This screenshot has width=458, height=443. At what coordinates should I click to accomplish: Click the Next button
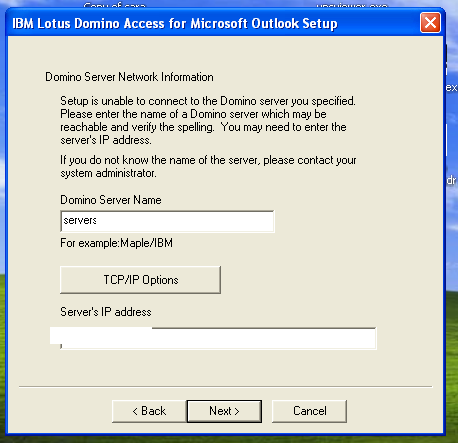tap(224, 411)
